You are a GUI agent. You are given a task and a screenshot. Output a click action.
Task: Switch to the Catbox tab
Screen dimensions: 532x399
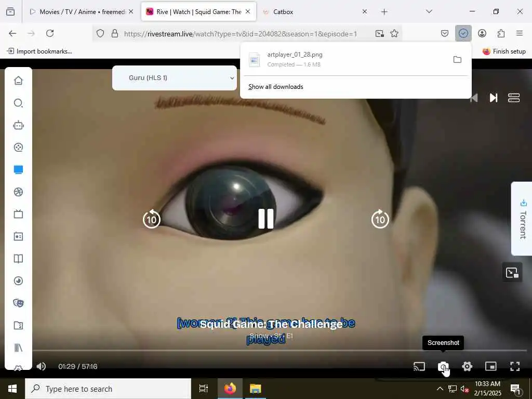point(312,12)
